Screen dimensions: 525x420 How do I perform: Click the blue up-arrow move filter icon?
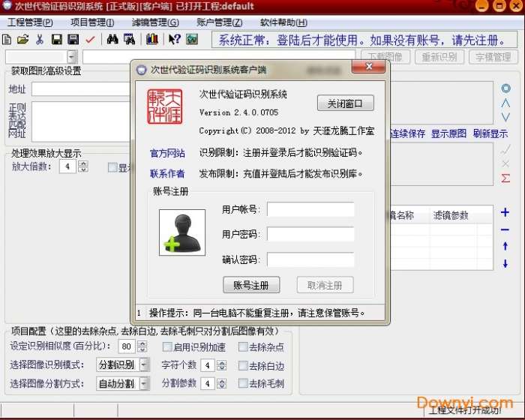click(505, 246)
